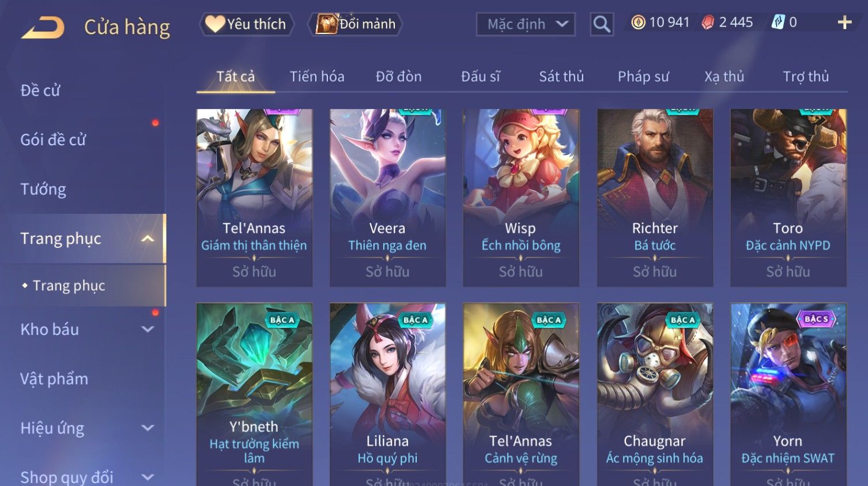The width and height of the screenshot is (868, 486).
Task: Switch to the Tiến hóa tab
Action: (317, 77)
